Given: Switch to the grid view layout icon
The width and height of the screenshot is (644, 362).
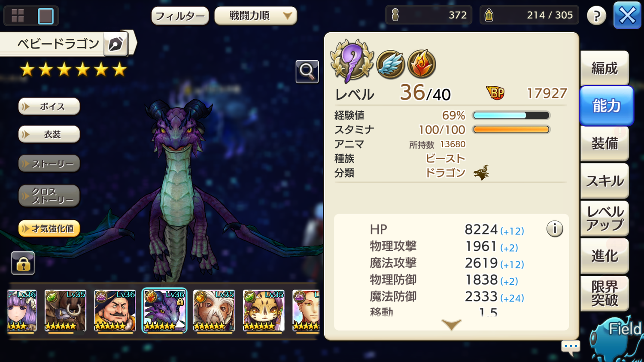Looking at the screenshot, I should [x=18, y=16].
